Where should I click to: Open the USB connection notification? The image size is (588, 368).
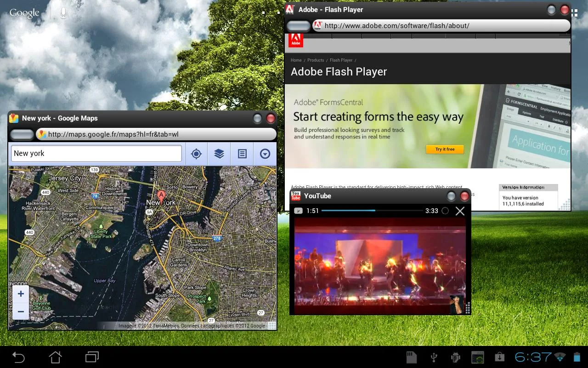[x=434, y=357]
